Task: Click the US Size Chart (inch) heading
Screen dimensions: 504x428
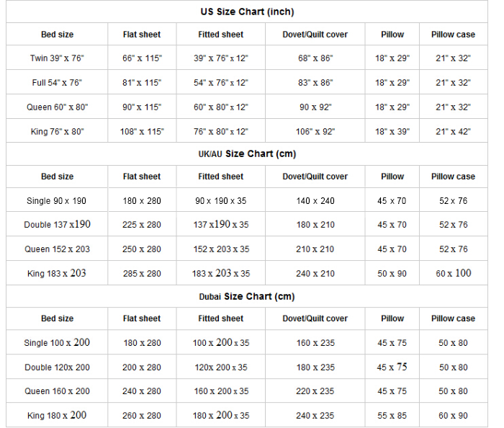Action: [x=247, y=12]
